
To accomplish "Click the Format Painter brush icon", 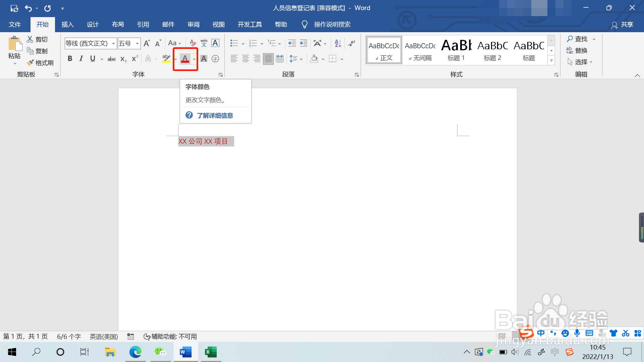I will 31,63.
